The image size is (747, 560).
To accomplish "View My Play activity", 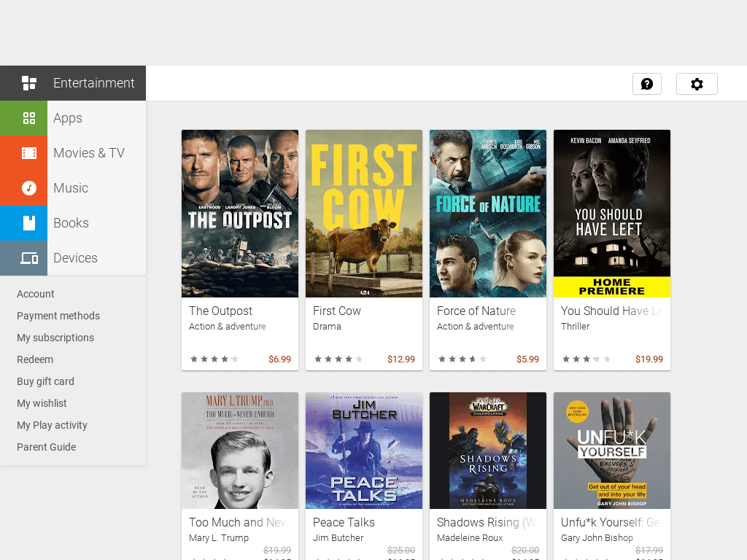I will pyautogui.click(x=53, y=425).
